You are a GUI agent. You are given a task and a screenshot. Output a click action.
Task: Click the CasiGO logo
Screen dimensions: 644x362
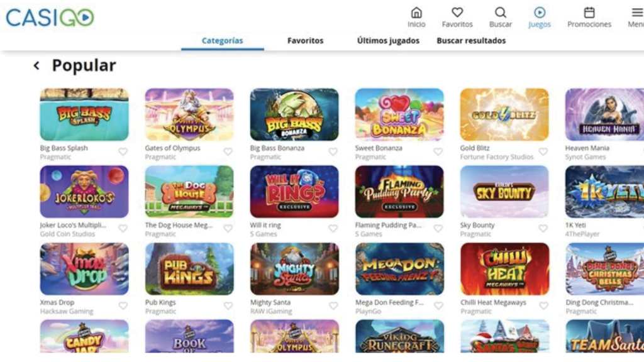pyautogui.click(x=50, y=17)
